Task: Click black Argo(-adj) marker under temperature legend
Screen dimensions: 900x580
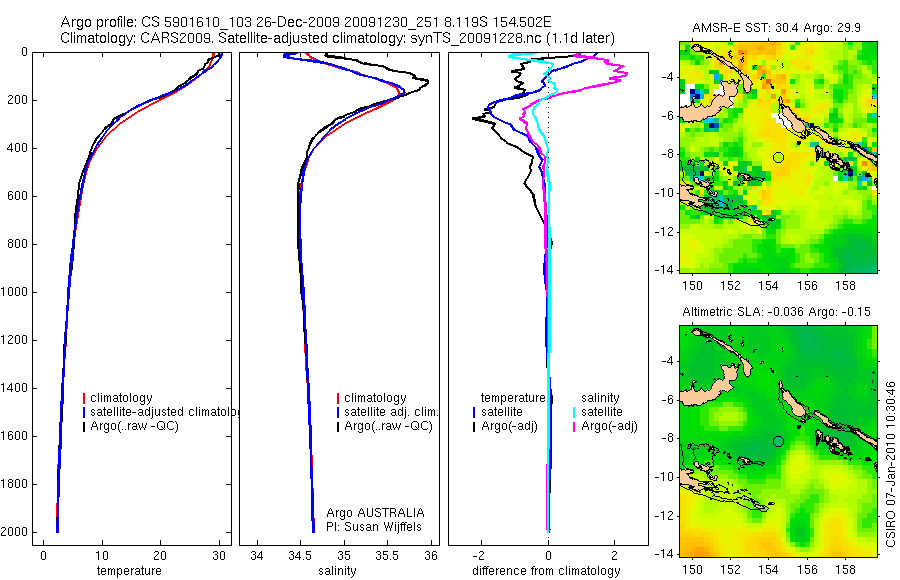Action: point(474,427)
